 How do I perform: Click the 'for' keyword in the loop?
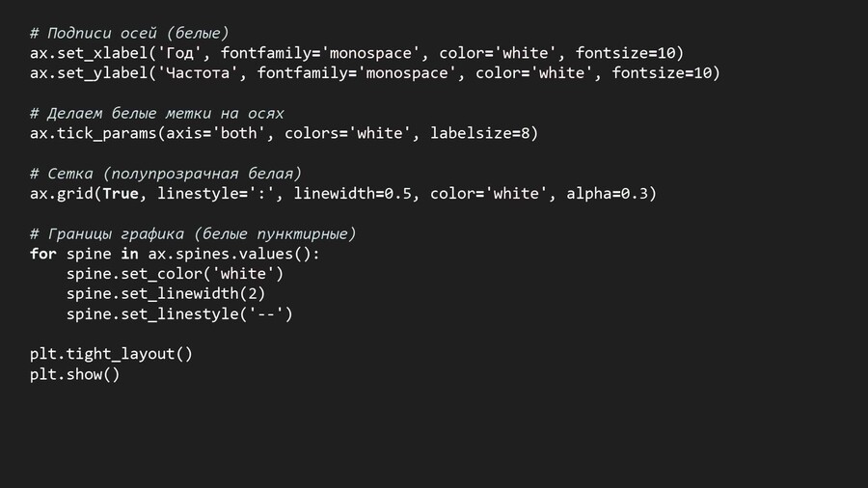(x=43, y=254)
